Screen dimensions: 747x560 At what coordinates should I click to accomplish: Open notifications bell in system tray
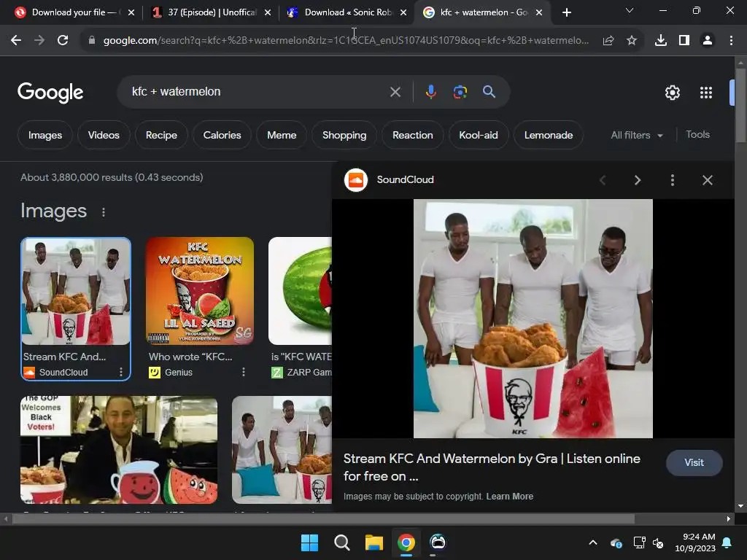[727, 542]
